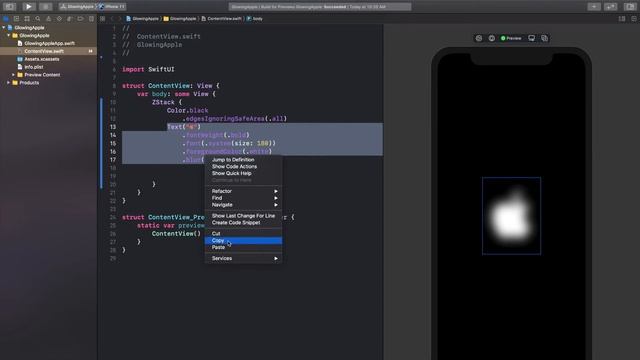Open the Source Control navigator tab
This screenshot has width=640, height=360.
pos(16,19)
